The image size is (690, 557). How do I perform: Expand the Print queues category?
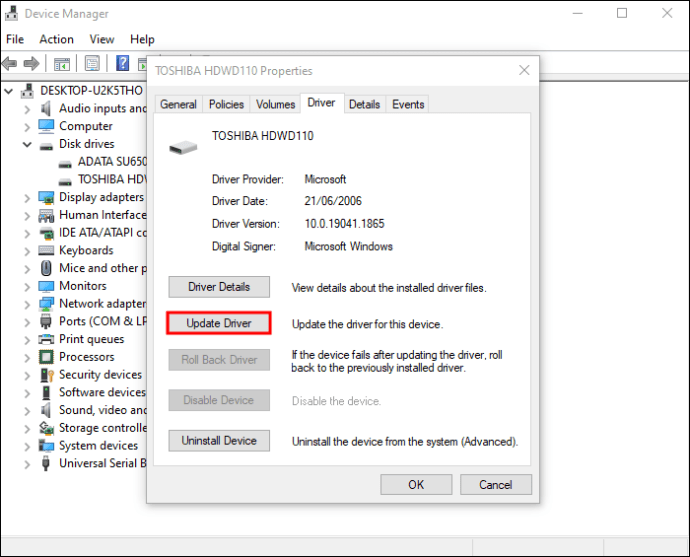(27, 340)
